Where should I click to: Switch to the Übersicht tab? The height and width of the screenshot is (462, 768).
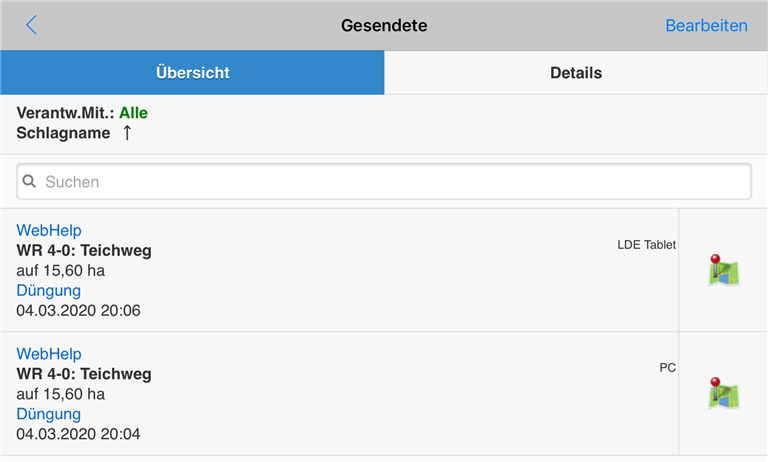(x=192, y=73)
